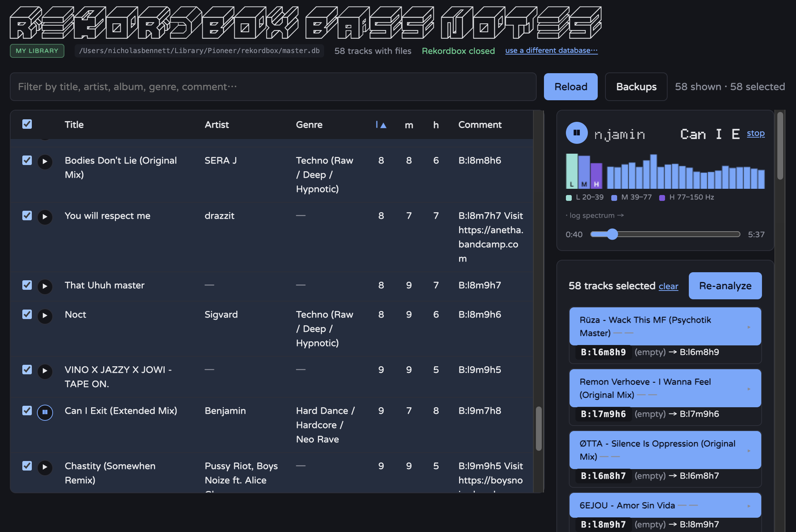Sort table by Comment column

click(480, 125)
